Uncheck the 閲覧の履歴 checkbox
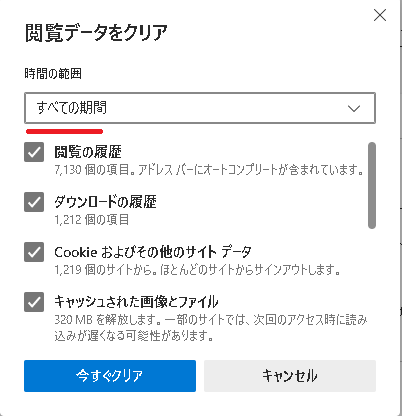The height and width of the screenshot is (416, 402). pos(34,152)
